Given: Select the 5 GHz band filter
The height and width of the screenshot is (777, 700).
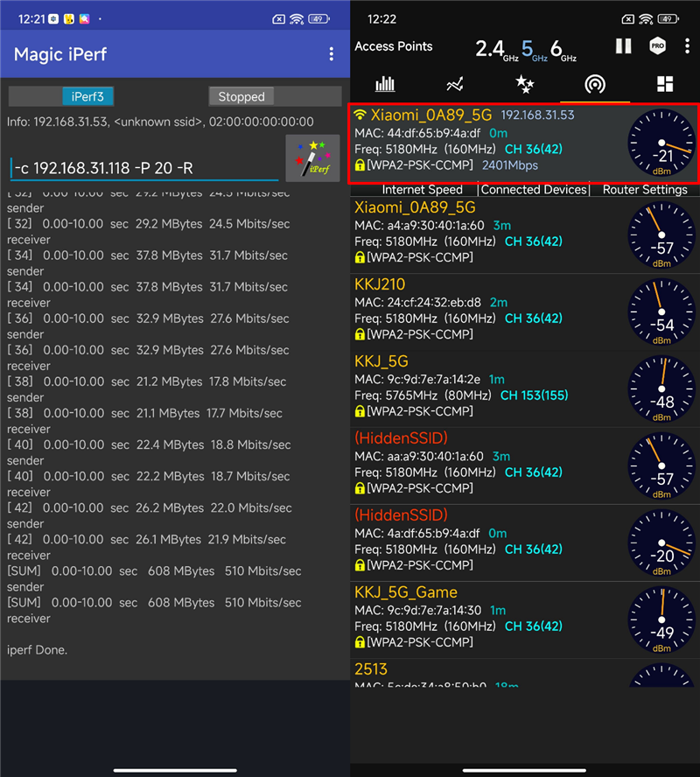Looking at the screenshot, I should (x=534, y=50).
